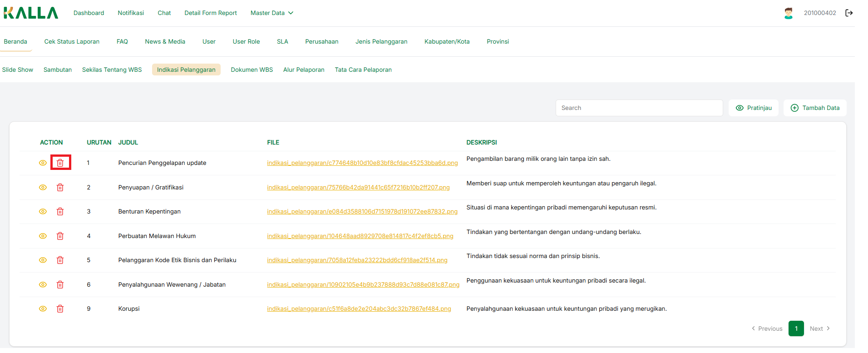
Task: Remove the Korupsi row with trash icon
Action: [60, 308]
